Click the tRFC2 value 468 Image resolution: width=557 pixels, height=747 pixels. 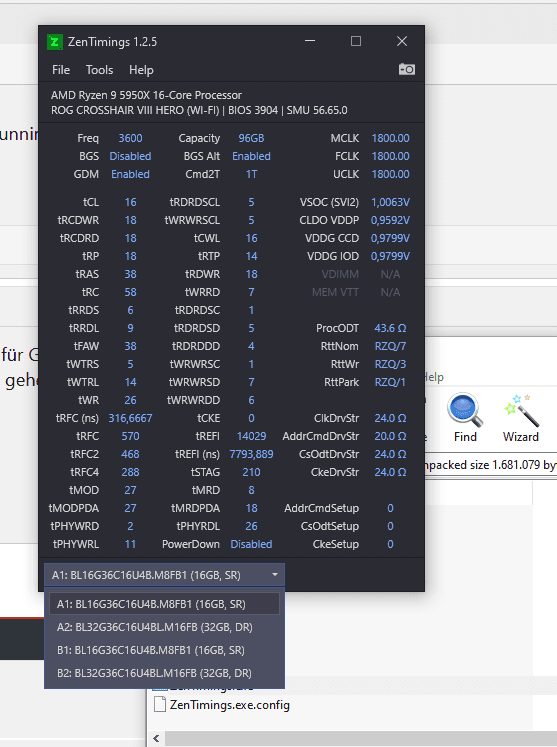coord(130,454)
